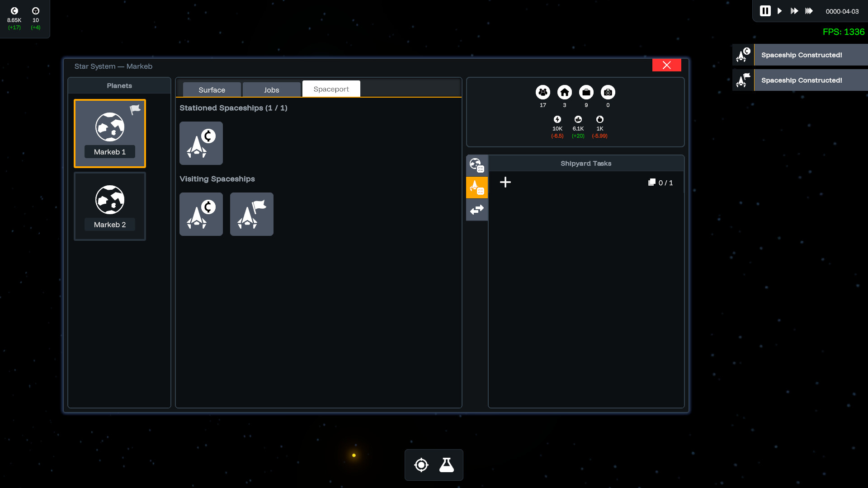Select the stationed spaceship thumbnail
The height and width of the screenshot is (488, 868).
coord(201,143)
